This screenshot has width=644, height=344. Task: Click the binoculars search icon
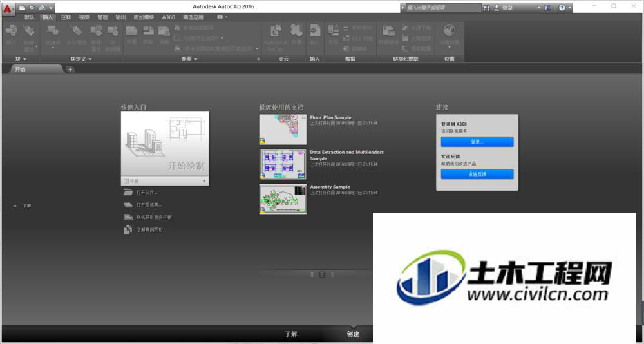[487, 8]
